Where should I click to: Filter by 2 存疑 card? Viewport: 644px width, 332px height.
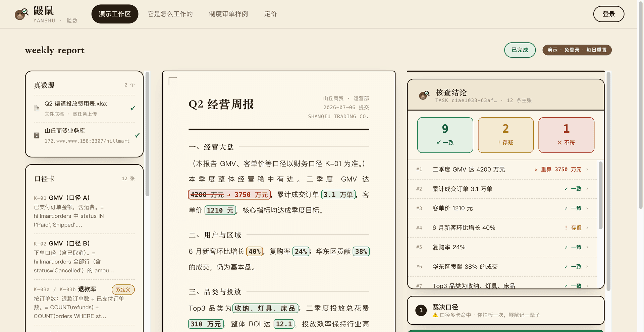point(505,135)
